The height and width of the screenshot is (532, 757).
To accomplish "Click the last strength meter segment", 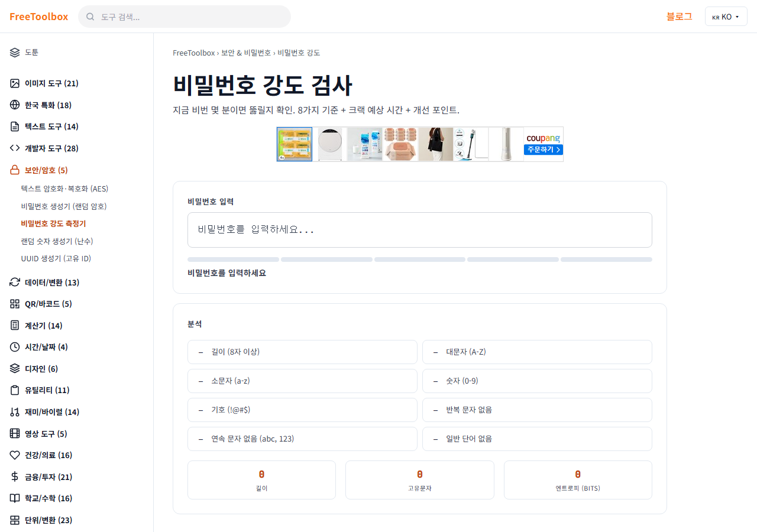I will [606, 259].
